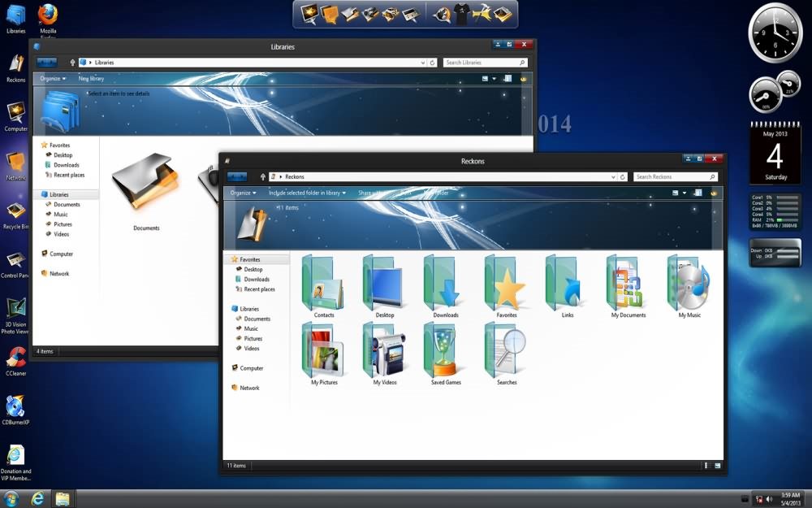Click Internet Explorer in the taskbar
This screenshot has height=508, width=812.
[37, 498]
